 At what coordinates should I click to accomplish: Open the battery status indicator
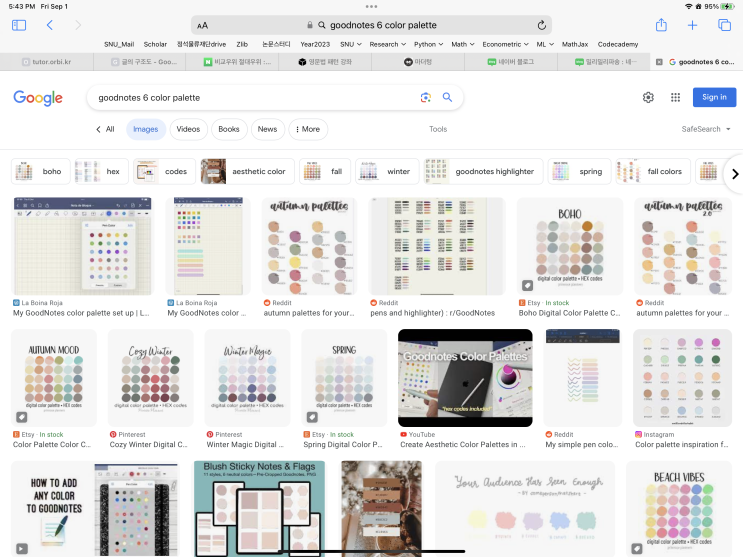point(727,7)
